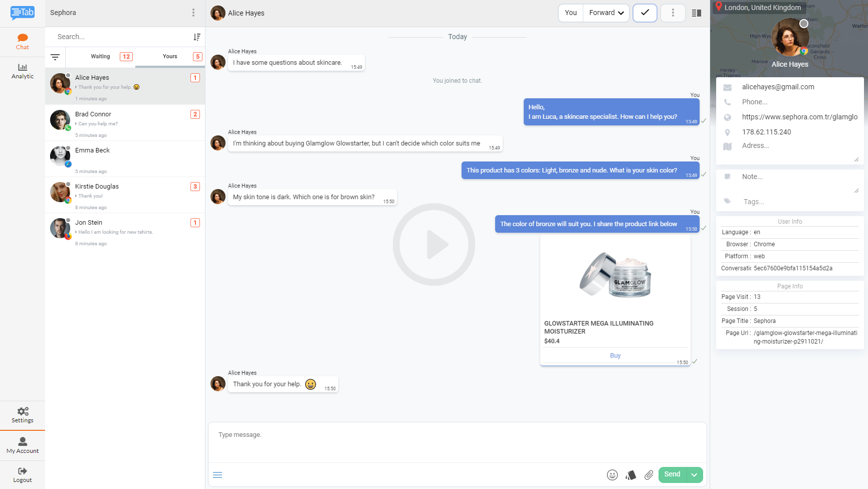
Task: Open the conversation filter icon above chat list
Action: [55, 57]
